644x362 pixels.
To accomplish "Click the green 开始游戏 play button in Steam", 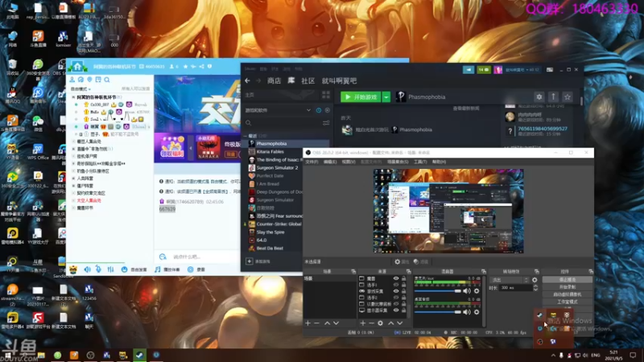I will click(x=361, y=97).
